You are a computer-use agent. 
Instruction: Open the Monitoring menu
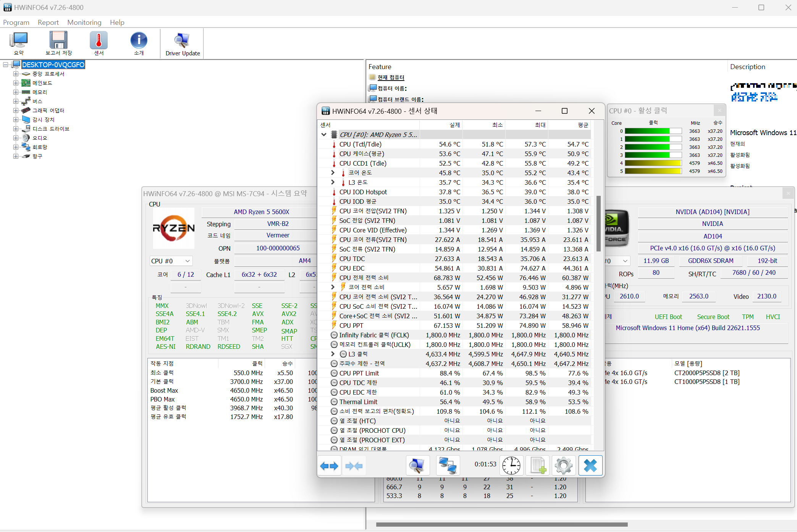84,23
